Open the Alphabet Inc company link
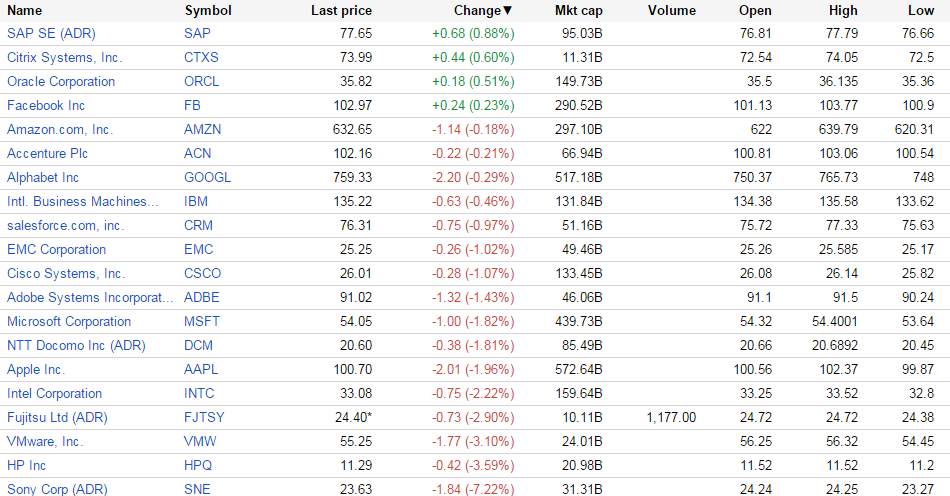Image resolution: width=950 pixels, height=496 pixels. [x=43, y=178]
